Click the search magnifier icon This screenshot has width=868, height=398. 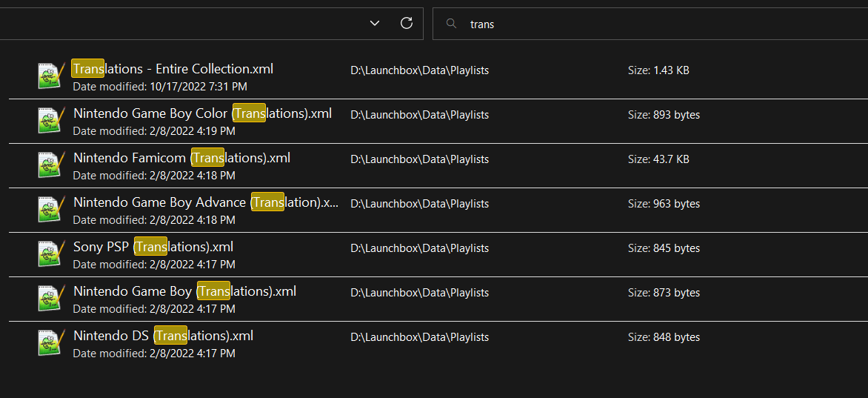[452, 23]
